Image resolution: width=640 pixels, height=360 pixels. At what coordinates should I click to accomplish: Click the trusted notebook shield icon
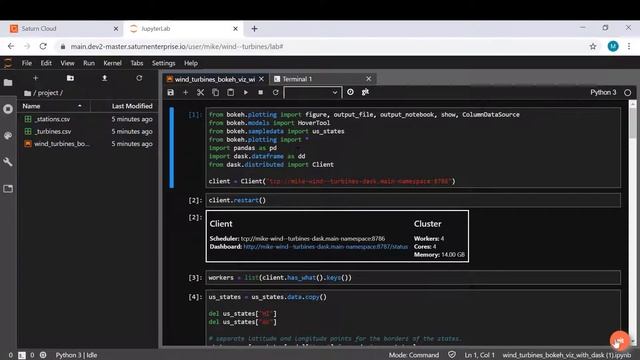tap(451, 355)
